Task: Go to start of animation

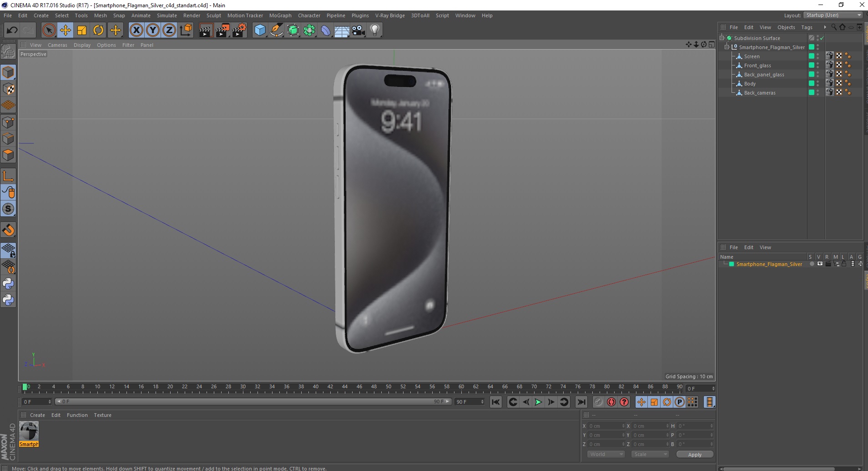Action: point(496,402)
